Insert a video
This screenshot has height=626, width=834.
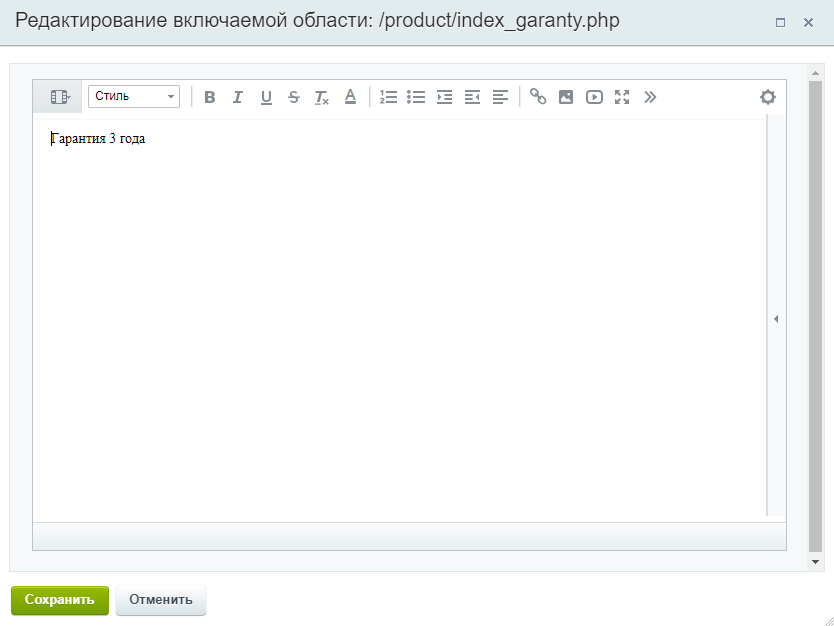(x=594, y=97)
